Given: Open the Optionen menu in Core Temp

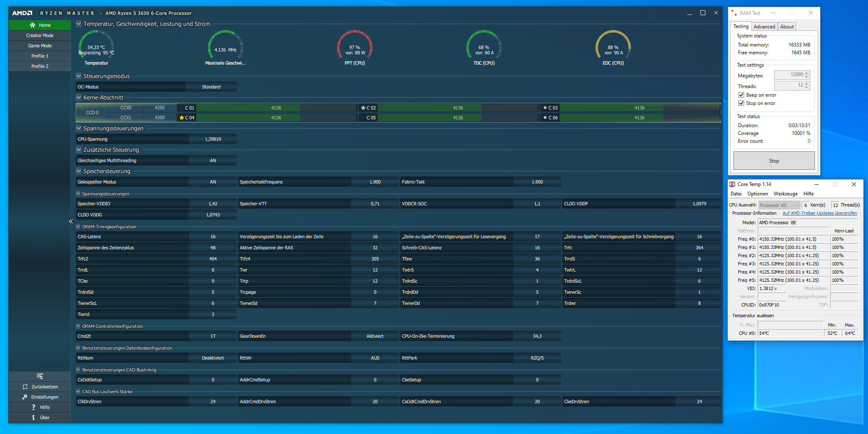Looking at the screenshot, I should (758, 194).
